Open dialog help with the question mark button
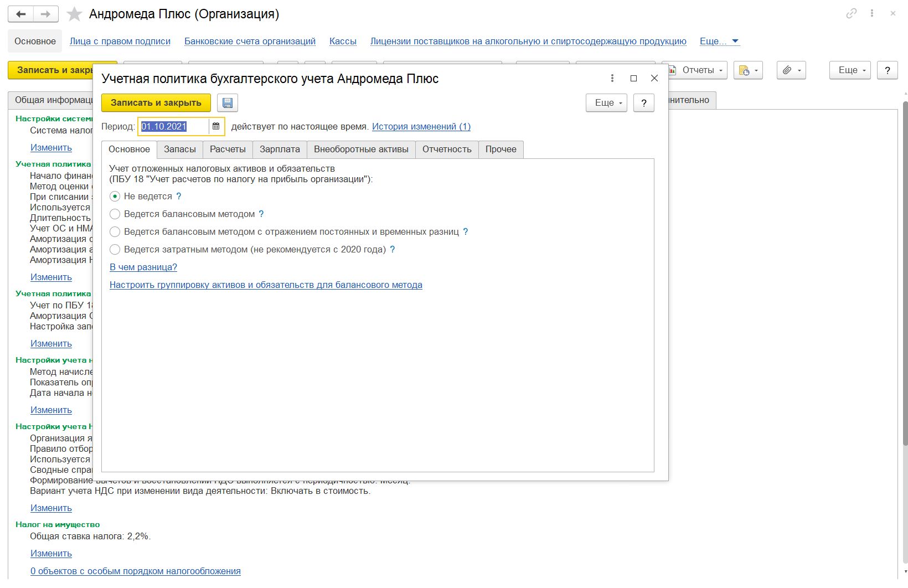 643,103
